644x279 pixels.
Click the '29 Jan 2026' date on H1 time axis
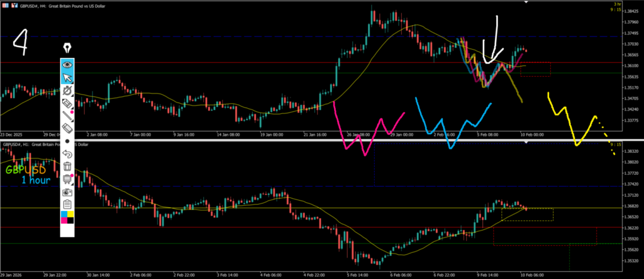coord(10,275)
